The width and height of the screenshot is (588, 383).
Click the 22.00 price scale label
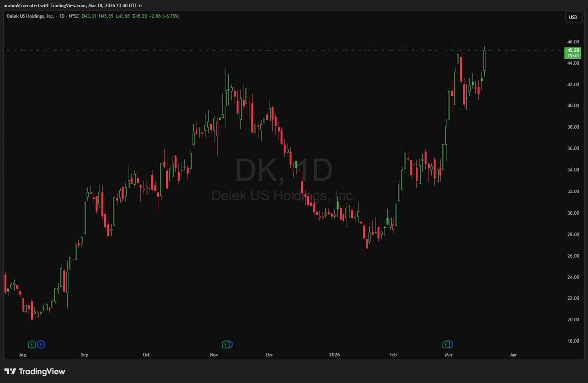pos(573,298)
